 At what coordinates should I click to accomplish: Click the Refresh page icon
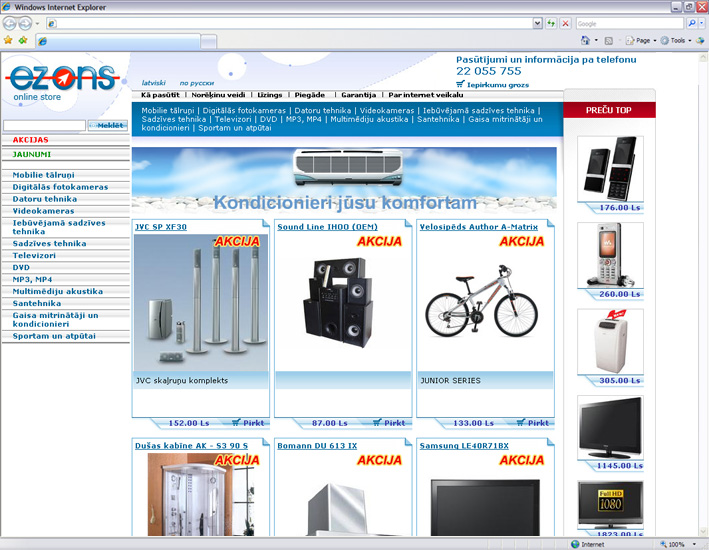pos(551,24)
